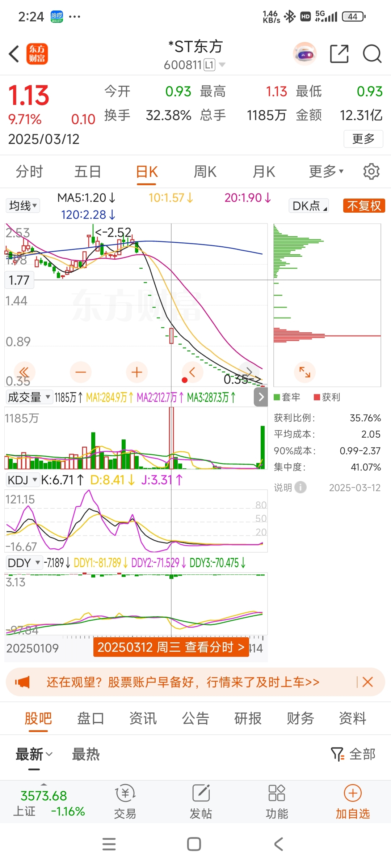The image size is (391, 868).
Task: Tap the L1 quote level badge
Action: coord(210,65)
